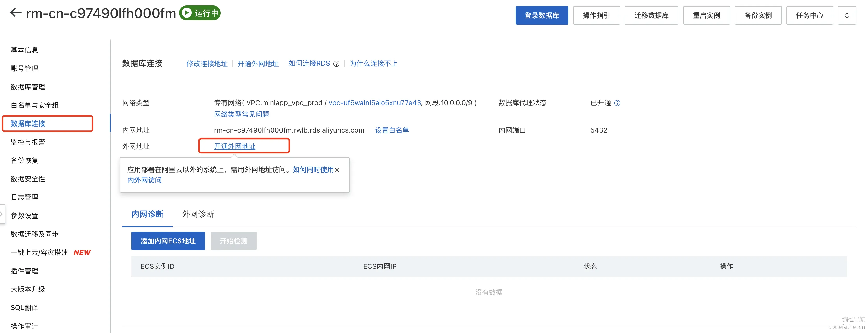The width and height of the screenshot is (868, 333).
Task: Click port value 5432
Action: pyautogui.click(x=599, y=130)
